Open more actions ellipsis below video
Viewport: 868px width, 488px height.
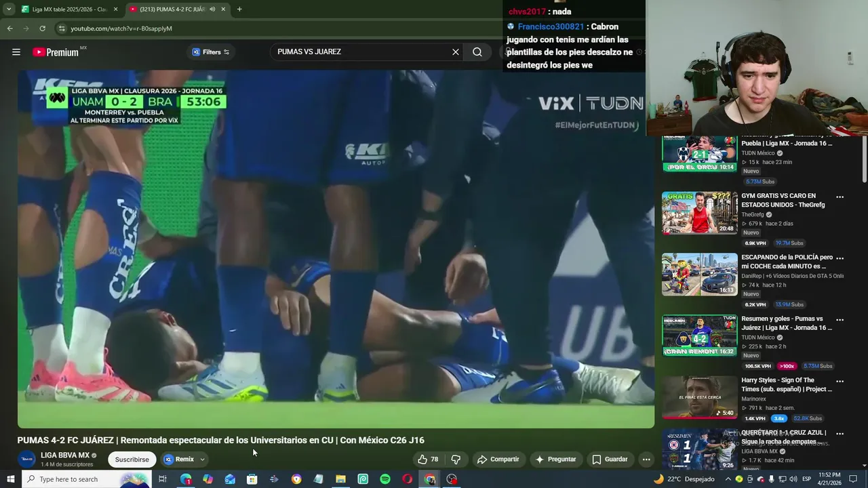coord(646,460)
